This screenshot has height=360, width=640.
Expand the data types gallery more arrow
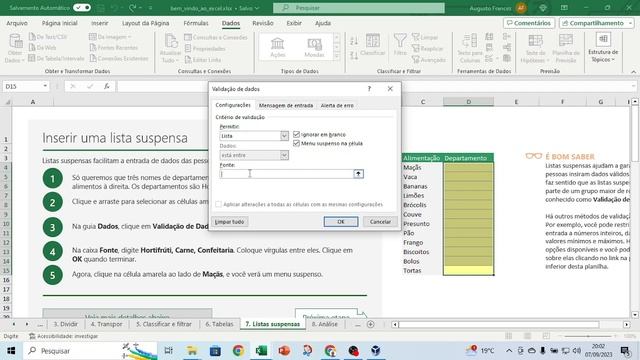pos(337,56)
